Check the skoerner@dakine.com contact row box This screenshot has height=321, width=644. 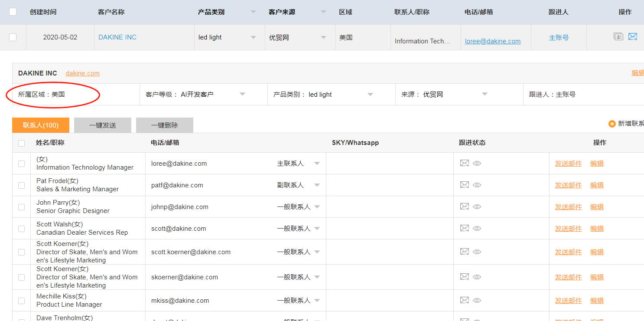point(22,277)
